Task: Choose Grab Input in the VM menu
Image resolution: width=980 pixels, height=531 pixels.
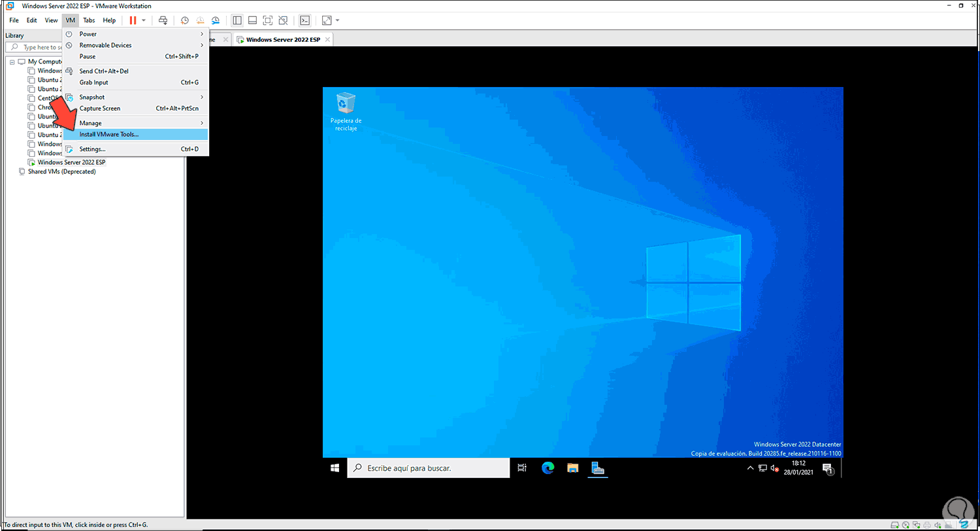Action: coord(135,82)
